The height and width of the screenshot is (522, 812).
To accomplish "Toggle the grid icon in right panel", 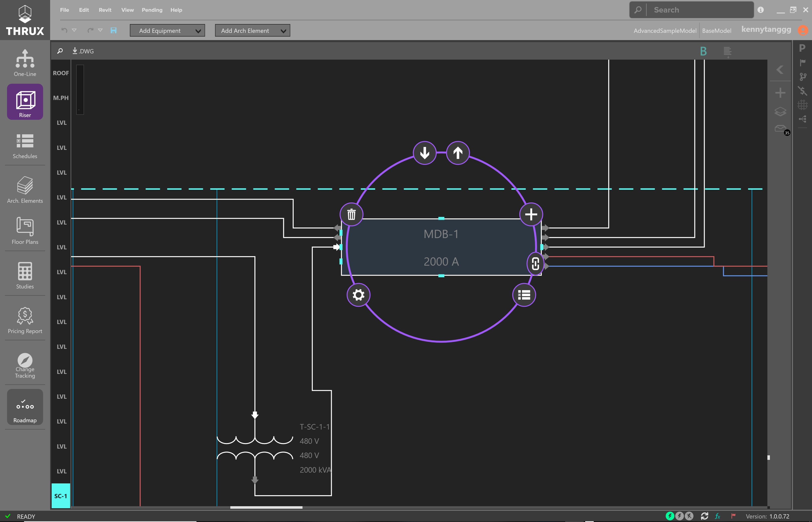I will point(802,105).
